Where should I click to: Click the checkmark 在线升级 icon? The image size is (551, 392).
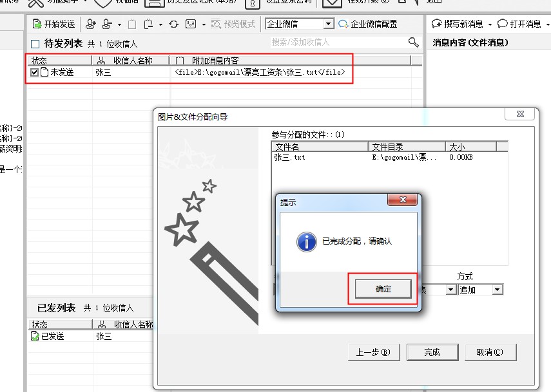click(x=332, y=3)
